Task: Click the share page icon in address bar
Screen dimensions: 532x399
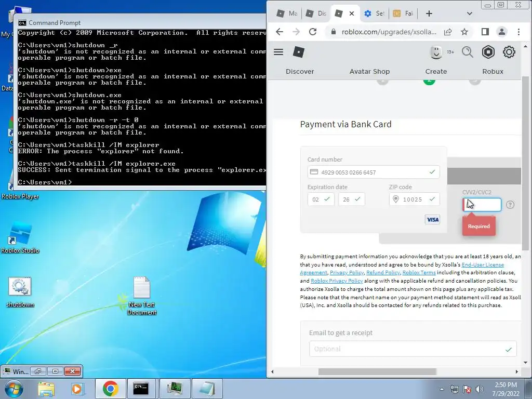Action: point(448,32)
